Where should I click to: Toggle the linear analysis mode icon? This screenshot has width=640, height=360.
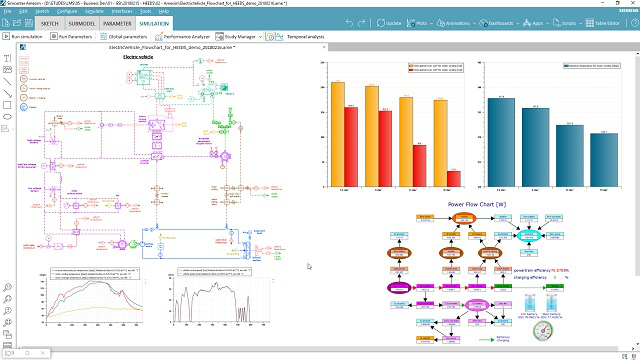(x=279, y=36)
